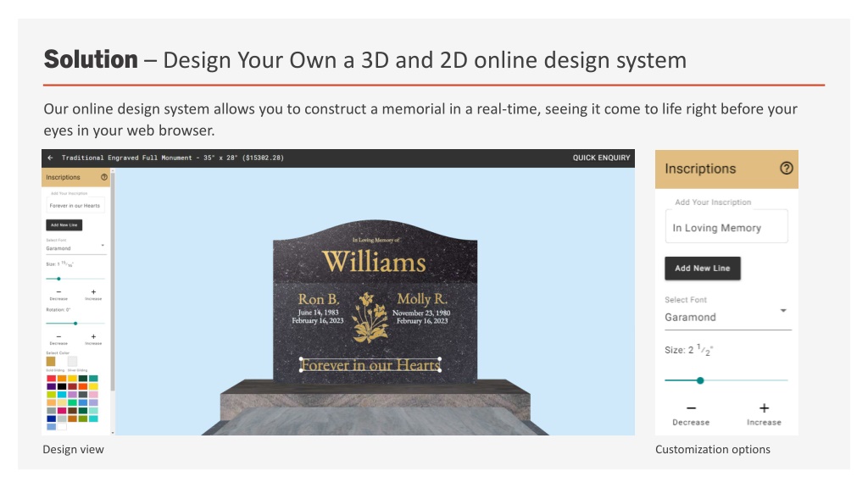Click the minus Decrease icon under Size in the design view sidebar
This screenshot has height=488, width=868.
[x=58, y=291]
